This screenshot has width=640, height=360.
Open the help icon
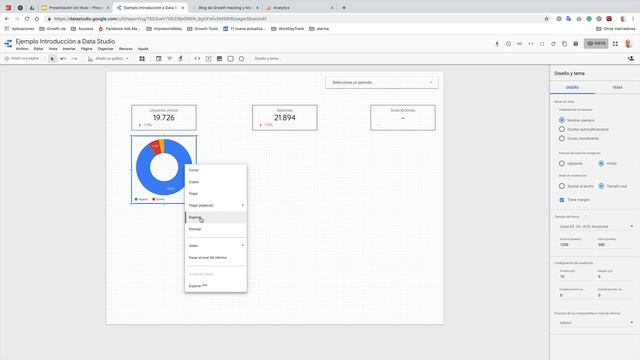point(576,44)
